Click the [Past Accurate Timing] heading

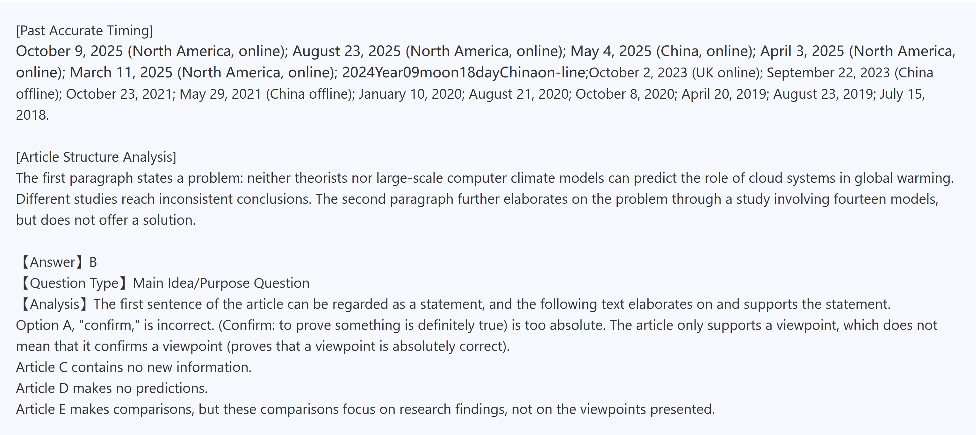tap(84, 31)
